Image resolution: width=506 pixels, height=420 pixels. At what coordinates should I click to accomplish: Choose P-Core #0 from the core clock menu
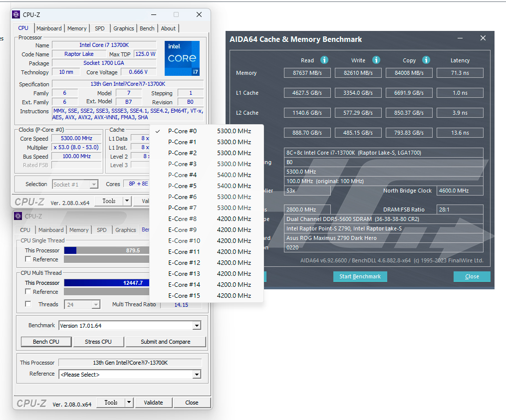(207, 131)
